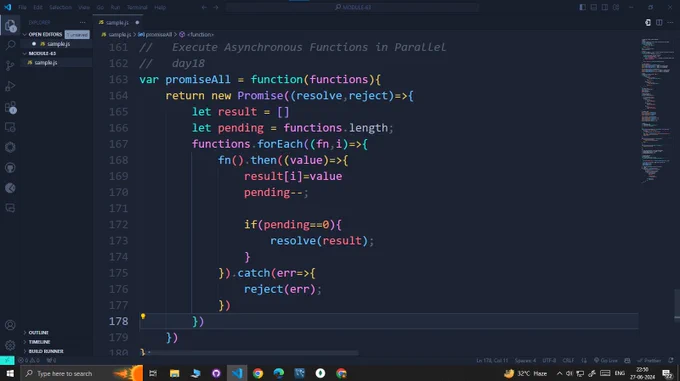The image size is (680, 381).
Task: Open the Source Control view
Action: [10, 65]
